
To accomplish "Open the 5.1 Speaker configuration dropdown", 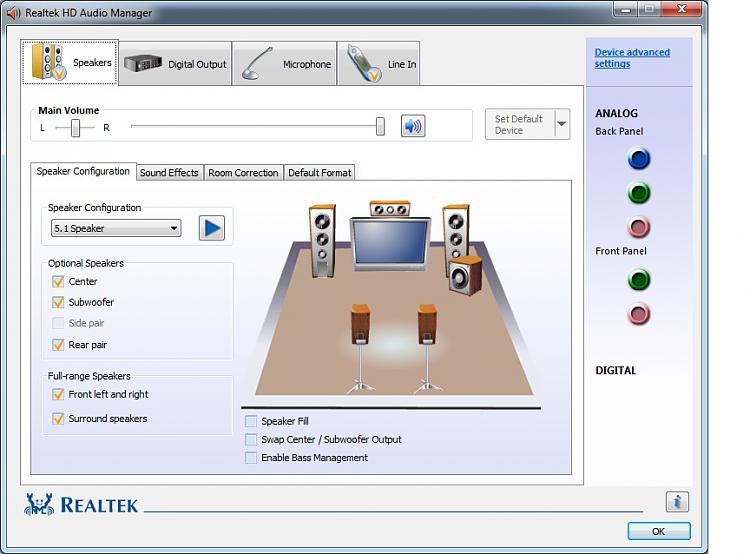I will point(116,228).
